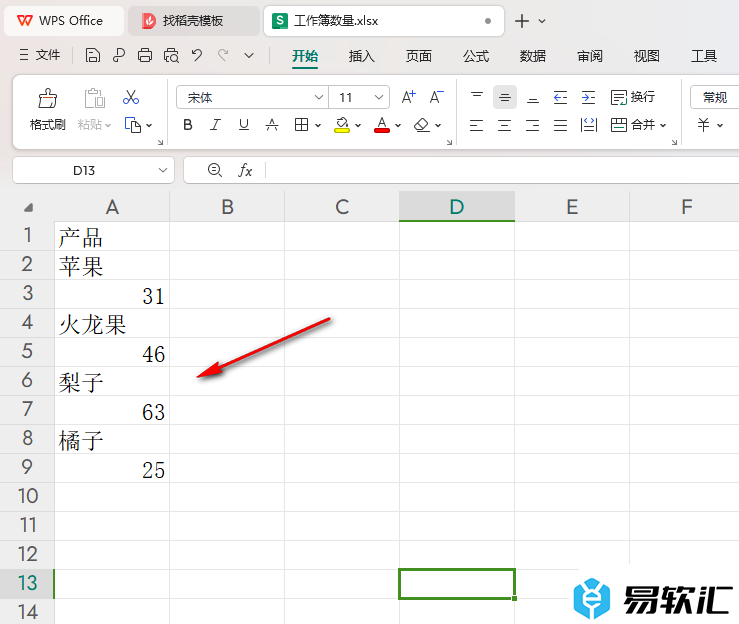Decrease font size
Screen dimensions: 739x624
point(436,97)
